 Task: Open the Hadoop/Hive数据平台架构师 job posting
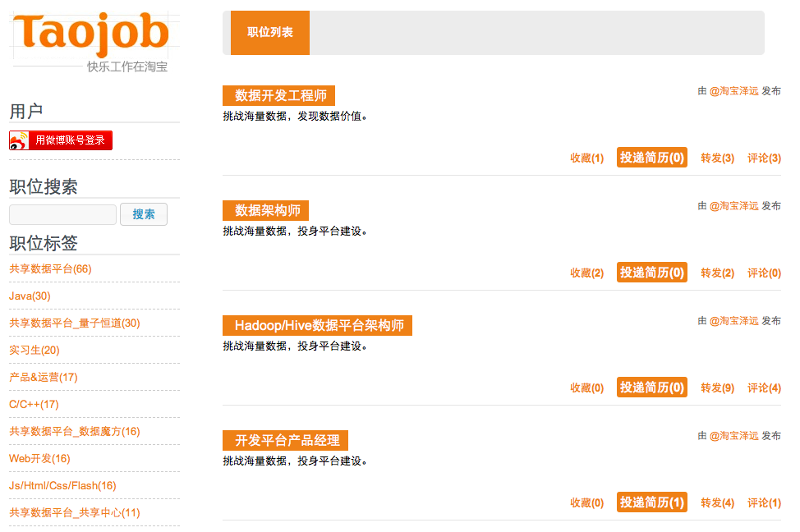pos(318,325)
